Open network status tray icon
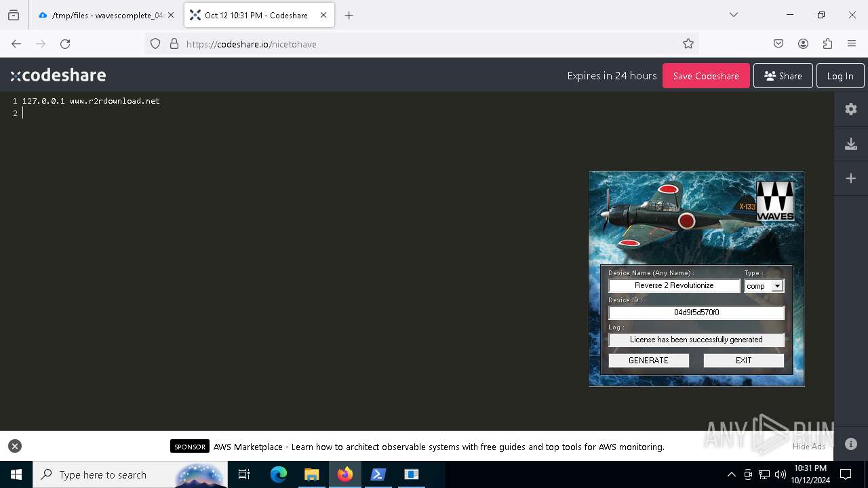Screen dimensions: 868x488 (764, 474)
